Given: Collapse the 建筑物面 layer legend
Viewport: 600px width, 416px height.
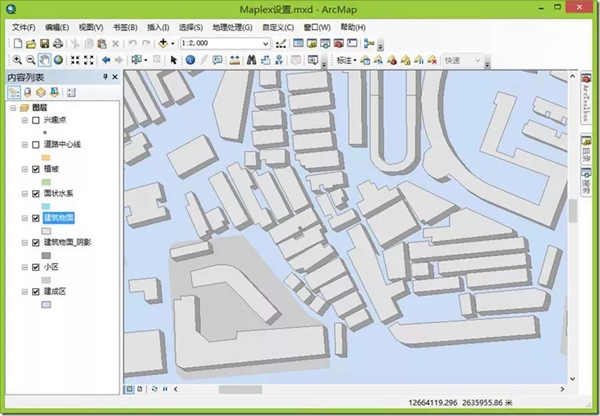Looking at the screenshot, I should point(25,218).
